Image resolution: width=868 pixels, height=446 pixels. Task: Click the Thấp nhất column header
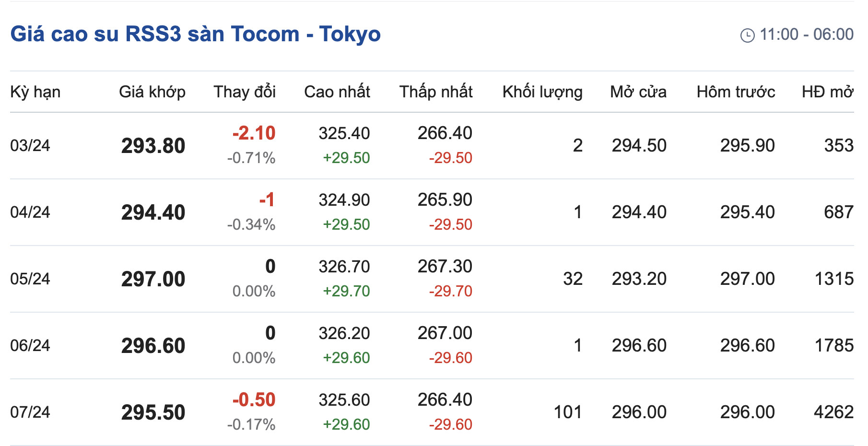coord(435,92)
